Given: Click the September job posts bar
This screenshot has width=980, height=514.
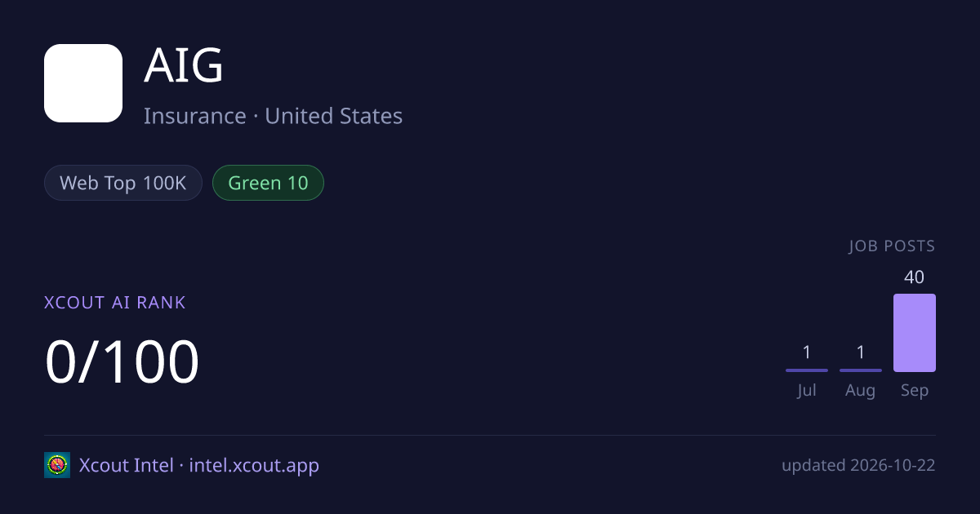Looking at the screenshot, I should [x=915, y=333].
